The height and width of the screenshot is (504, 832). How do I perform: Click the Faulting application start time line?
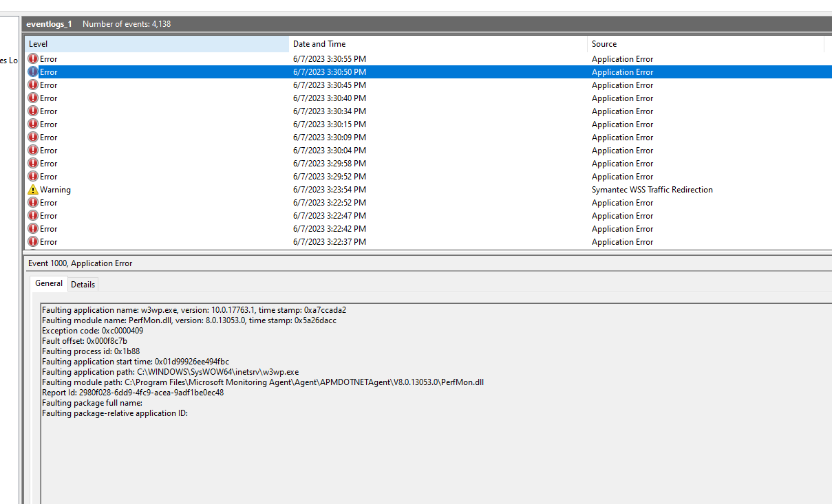136,362
